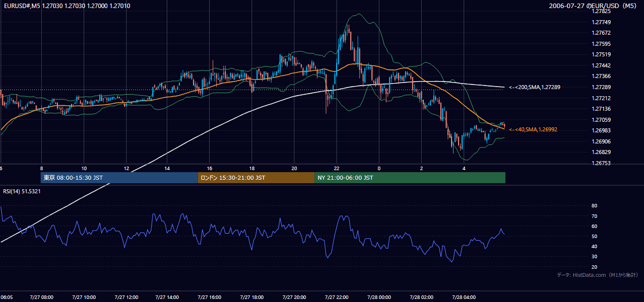Click the 7/27 08:00 date axis label
Screen dimensions: 644x302
tap(42, 297)
